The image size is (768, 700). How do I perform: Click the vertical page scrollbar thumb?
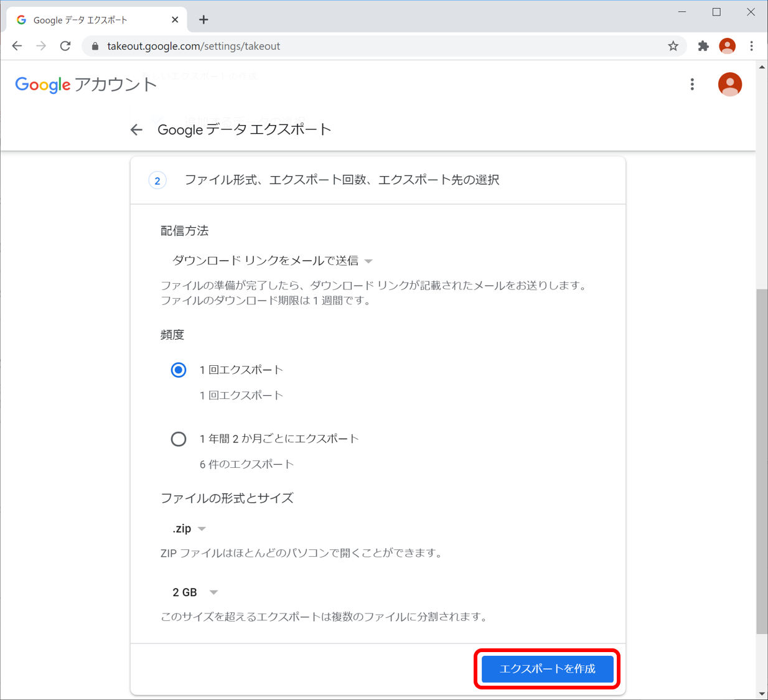coord(762,461)
